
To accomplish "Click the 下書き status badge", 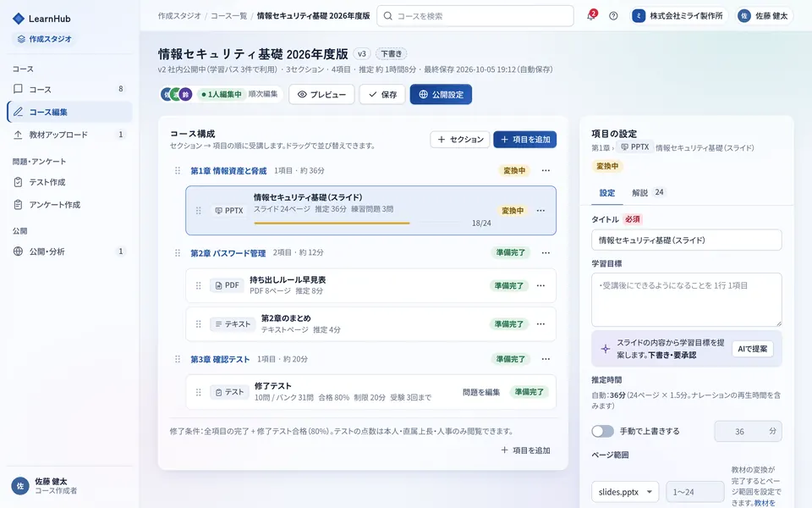I will pos(391,54).
